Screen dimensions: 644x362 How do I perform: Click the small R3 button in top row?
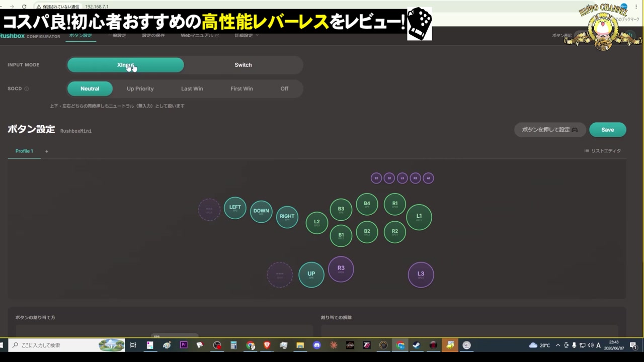tap(415, 178)
